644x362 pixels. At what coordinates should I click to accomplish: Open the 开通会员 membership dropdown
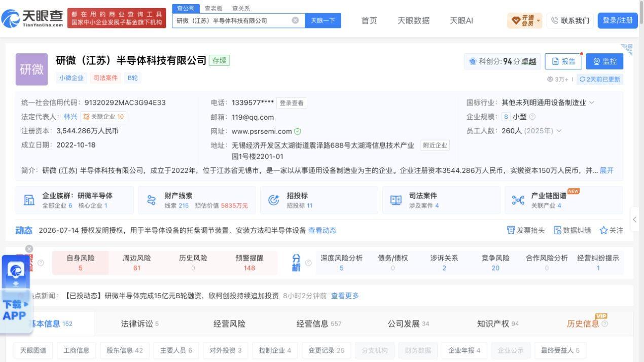click(x=524, y=21)
